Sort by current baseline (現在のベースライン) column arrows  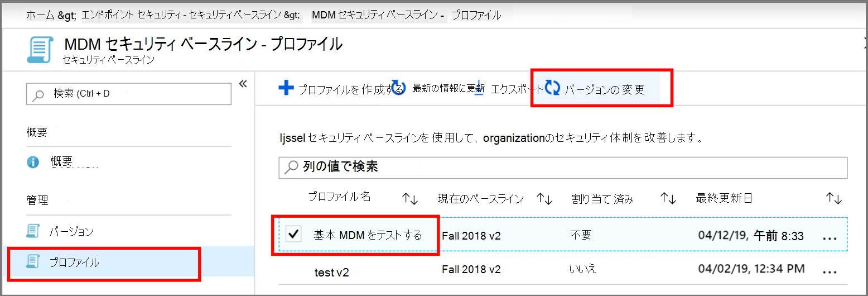544,198
